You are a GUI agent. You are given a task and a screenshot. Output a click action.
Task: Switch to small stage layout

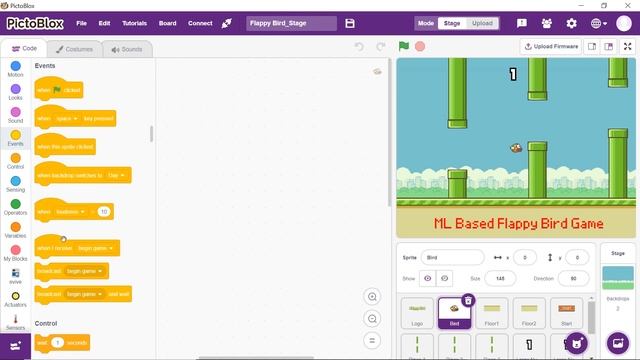pyautogui.click(x=592, y=47)
